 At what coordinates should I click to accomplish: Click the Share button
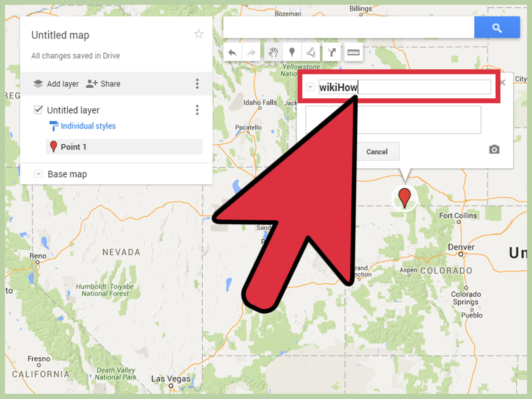103,84
